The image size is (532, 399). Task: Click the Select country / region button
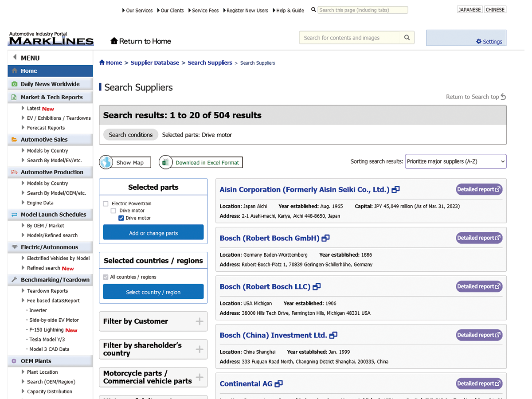point(153,292)
